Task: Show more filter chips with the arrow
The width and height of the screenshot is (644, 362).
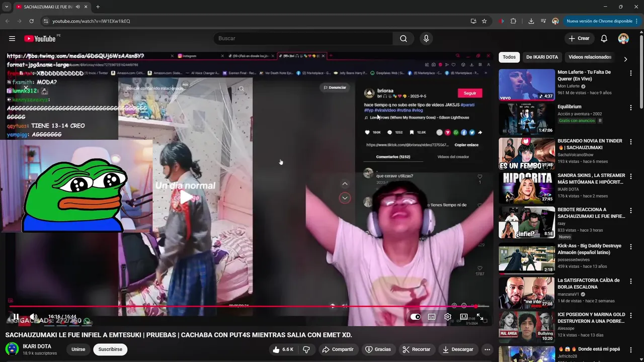Action: 625,59
